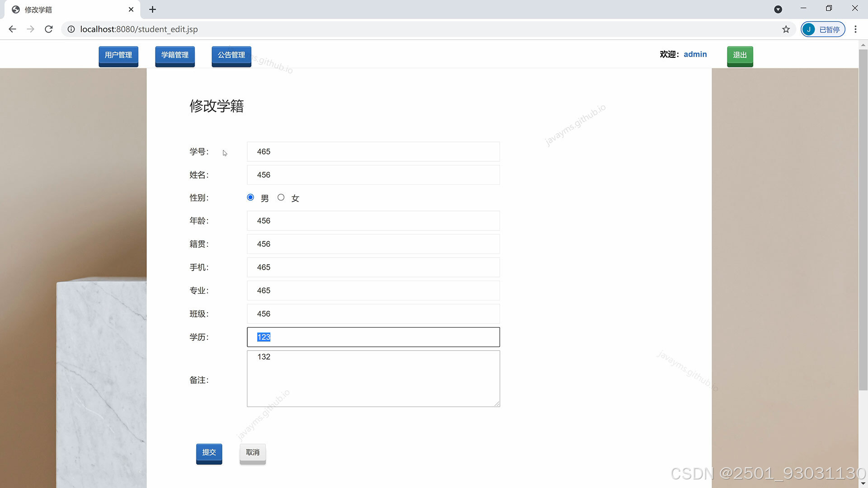Cancel editing with 取消
The image size is (868, 488).
pos(253,453)
